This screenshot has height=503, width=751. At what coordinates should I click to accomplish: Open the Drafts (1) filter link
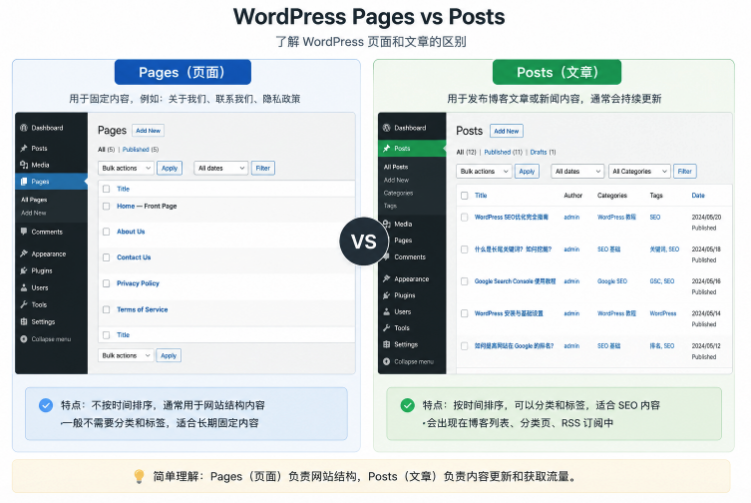pos(543,152)
